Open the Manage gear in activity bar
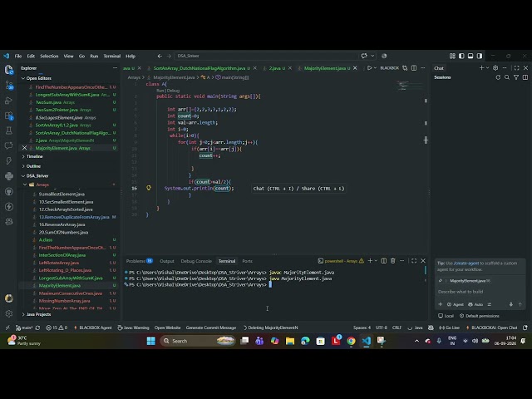Screen dimensions: 532x399 coord(9,313)
